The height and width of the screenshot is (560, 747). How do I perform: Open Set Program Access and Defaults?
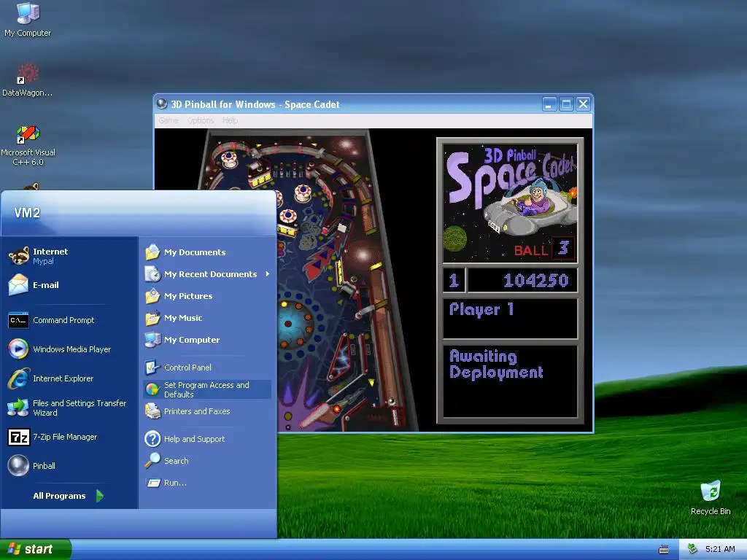coord(206,389)
